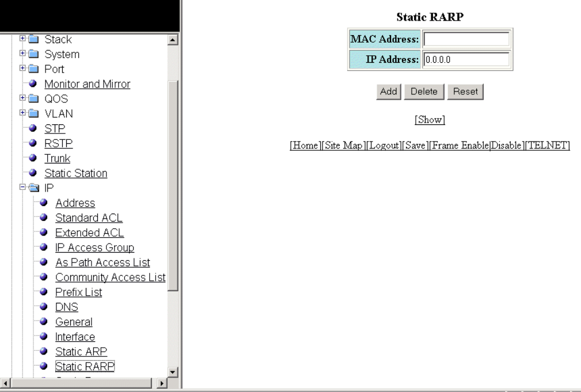Image resolution: width=581 pixels, height=392 pixels.
Task: Click the Logout link
Action: [x=384, y=145]
